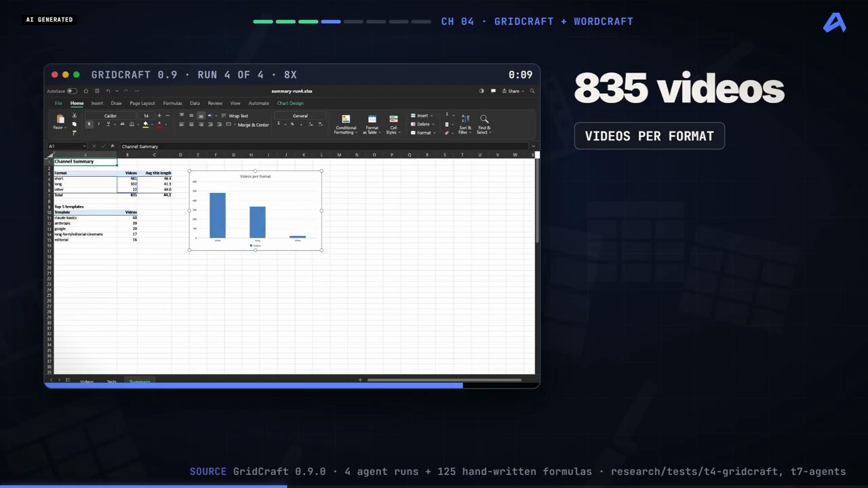Select the cell containing claude-basics
868x488 pixels.
[x=85, y=218]
